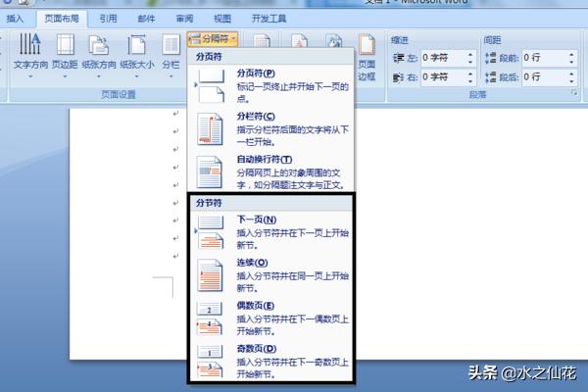The width and height of the screenshot is (588, 392).
Task: Expand the 分栏 dropdown arrow
Action: click(x=171, y=76)
